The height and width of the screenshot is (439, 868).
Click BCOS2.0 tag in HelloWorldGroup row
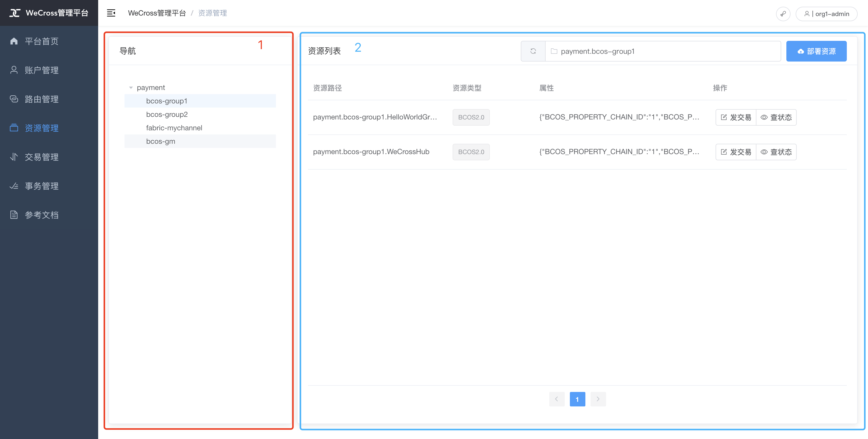(x=471, y=117)
